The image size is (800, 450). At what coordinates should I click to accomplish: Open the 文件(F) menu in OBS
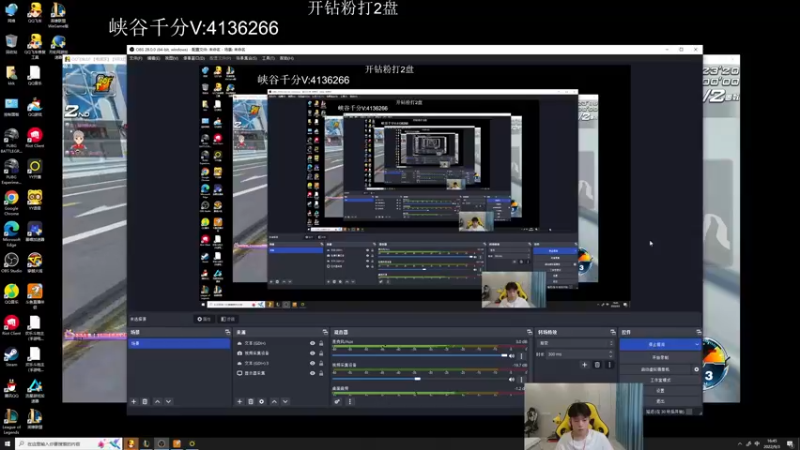(136, 58)
